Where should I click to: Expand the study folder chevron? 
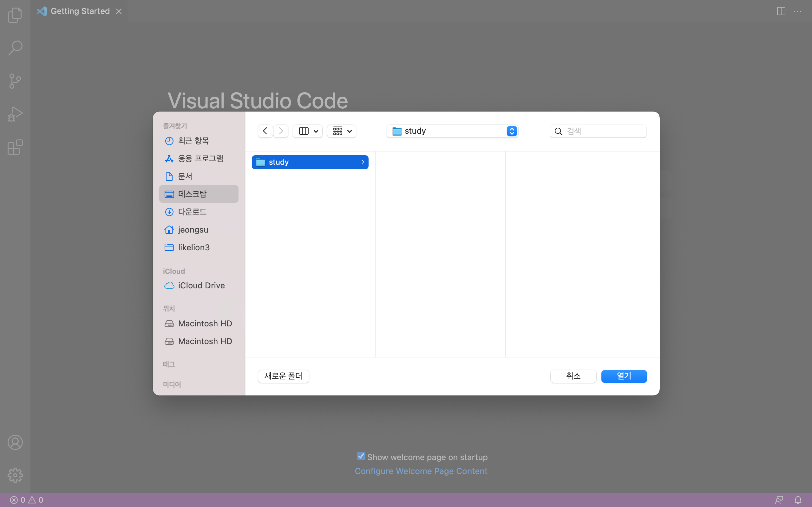coord(363,162)
